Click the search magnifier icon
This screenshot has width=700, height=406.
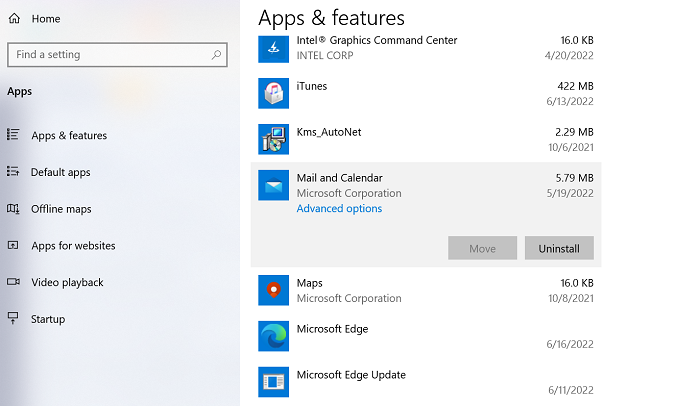pyautogui.click(x=217, y=54)
